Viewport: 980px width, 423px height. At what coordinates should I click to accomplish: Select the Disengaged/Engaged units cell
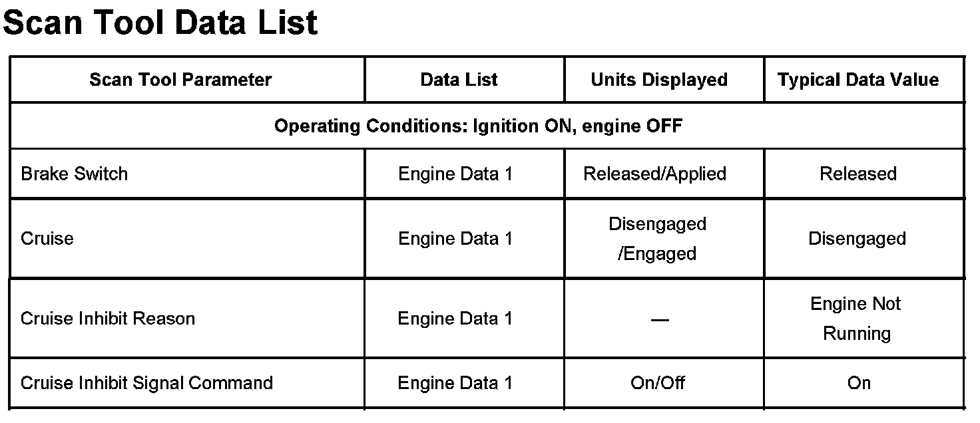(657, 239)
